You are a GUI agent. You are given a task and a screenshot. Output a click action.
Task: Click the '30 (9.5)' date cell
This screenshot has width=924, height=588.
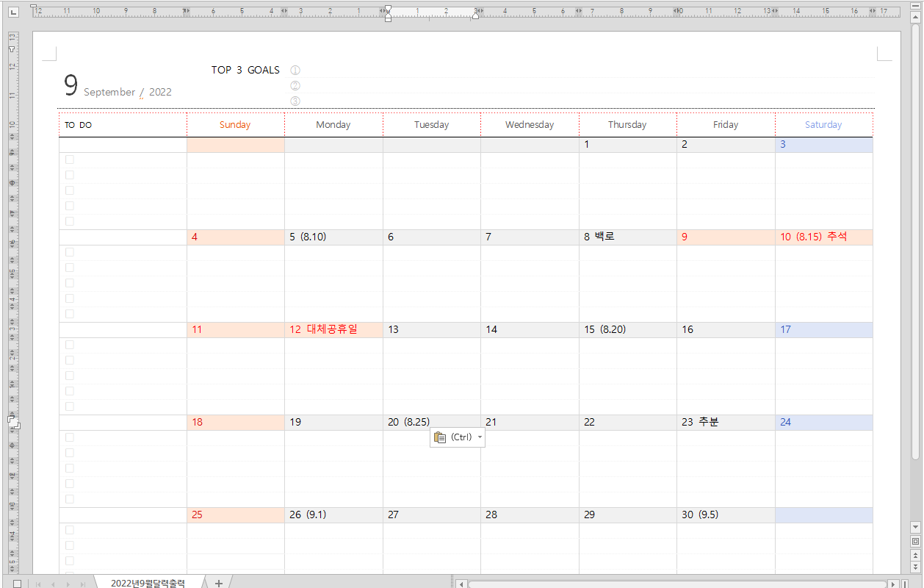pyautogui.click(x=726, y=515)
